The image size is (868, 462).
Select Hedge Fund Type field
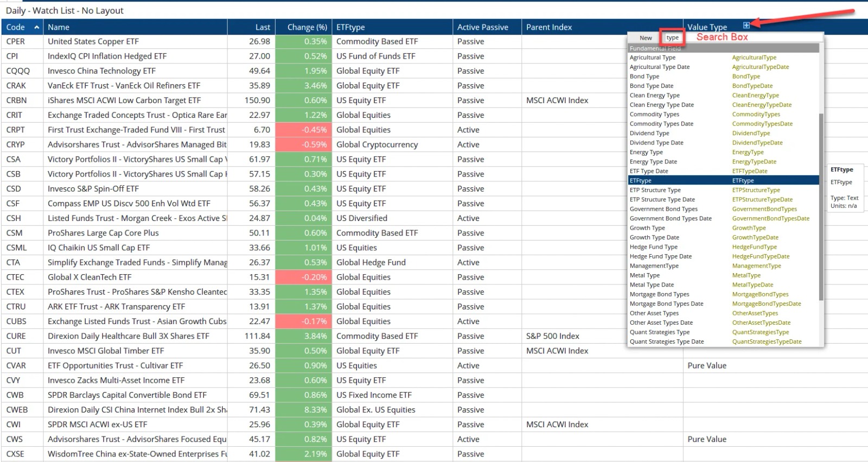[723, 247]
